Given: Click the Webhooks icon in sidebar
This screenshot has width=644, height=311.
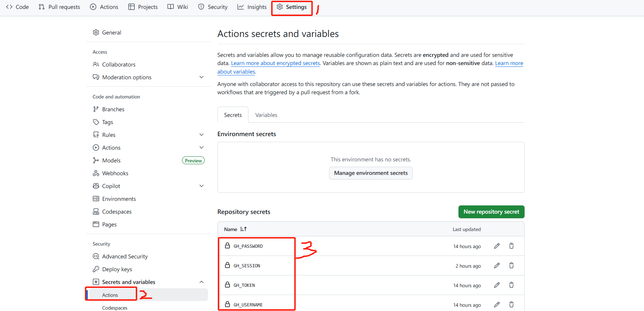Looking at the screenshot, I should [96, 173].
